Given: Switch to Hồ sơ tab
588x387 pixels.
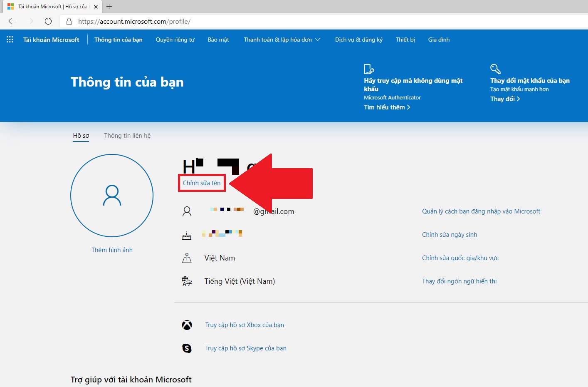Looking at the screenshot, I should pos(81,136).
